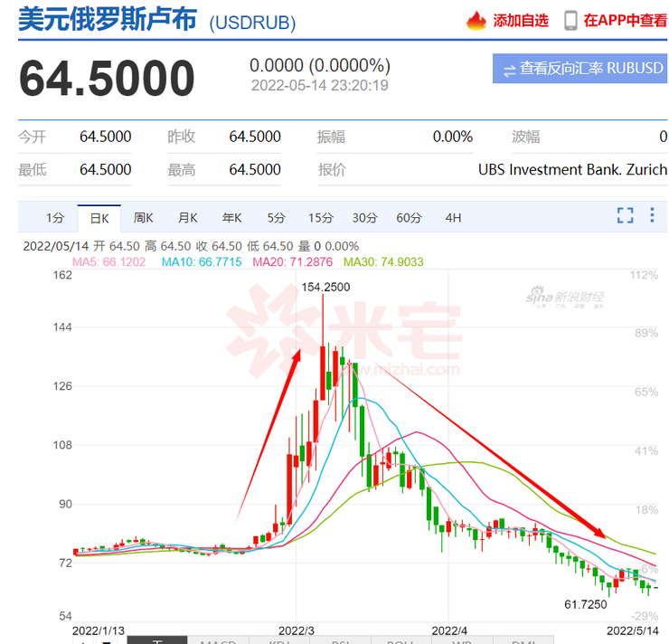Select the 15分 interval tab
Screen dimensions: 669x644
320,218
